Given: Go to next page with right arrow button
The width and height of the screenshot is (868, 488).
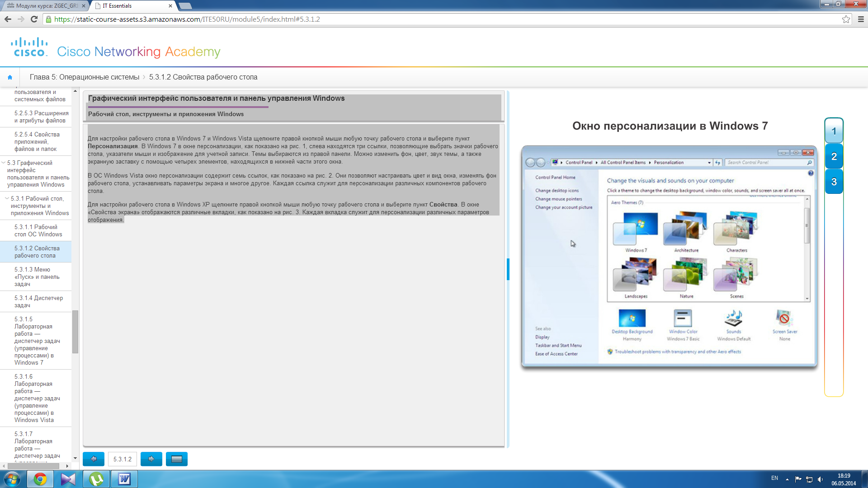Looking at the screenshot, I should tap(151, 459).
